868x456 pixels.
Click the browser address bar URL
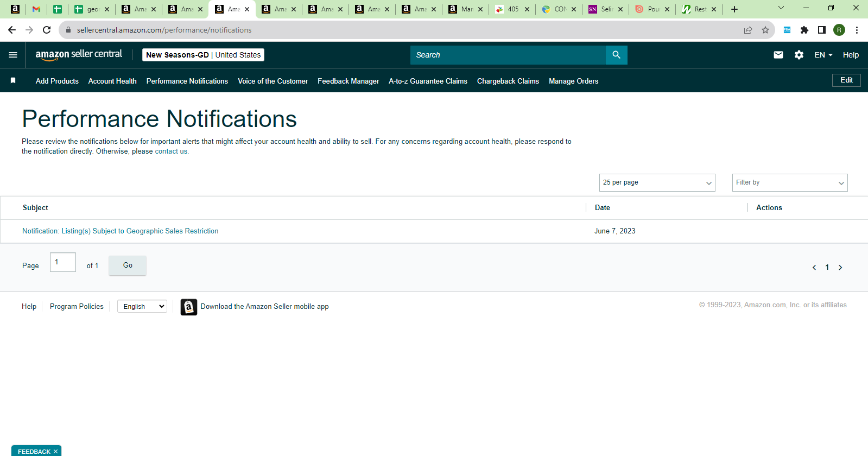point(164,30)
